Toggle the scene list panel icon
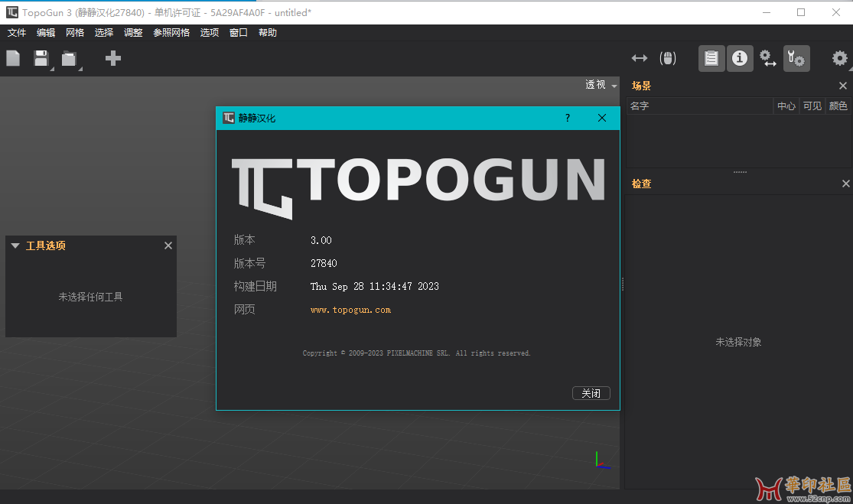This screenshot has width=853, height=504. pos(711,58)
